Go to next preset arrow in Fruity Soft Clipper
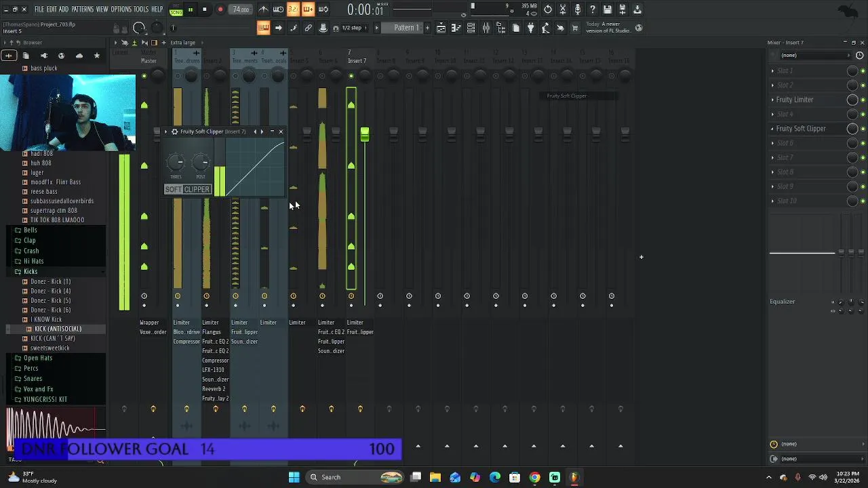 [262, 131]
